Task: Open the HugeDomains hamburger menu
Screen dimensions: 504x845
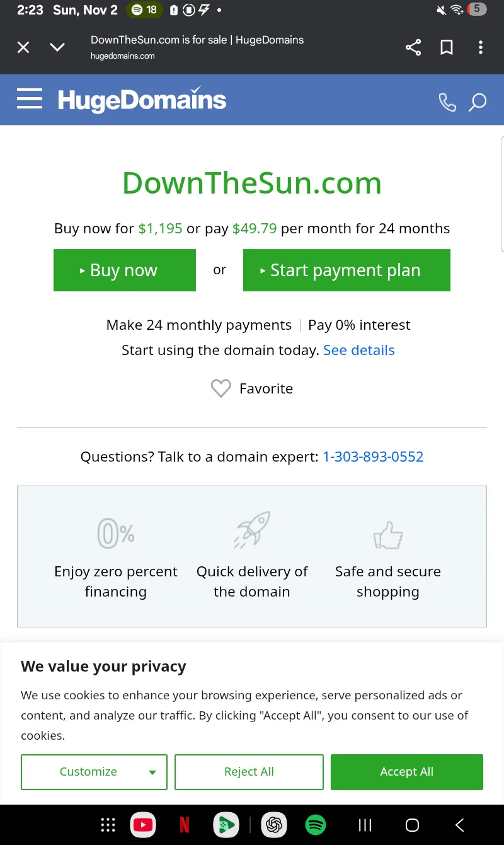Action: 30,100
